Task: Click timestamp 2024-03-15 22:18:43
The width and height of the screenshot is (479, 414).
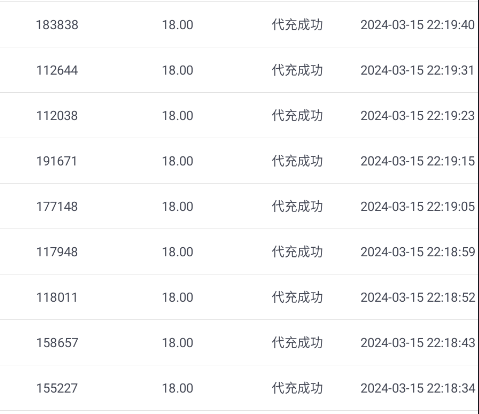Action: [x=418, y=343]
